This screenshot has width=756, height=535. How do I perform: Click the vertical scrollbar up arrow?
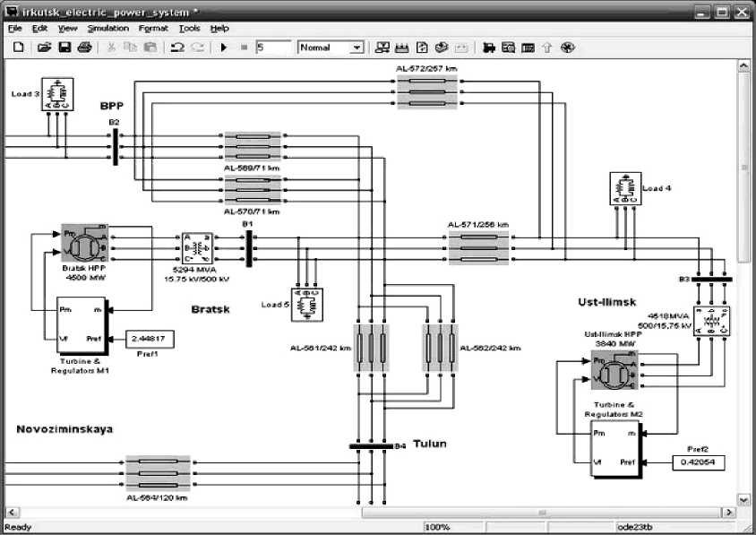pos(743,66)
